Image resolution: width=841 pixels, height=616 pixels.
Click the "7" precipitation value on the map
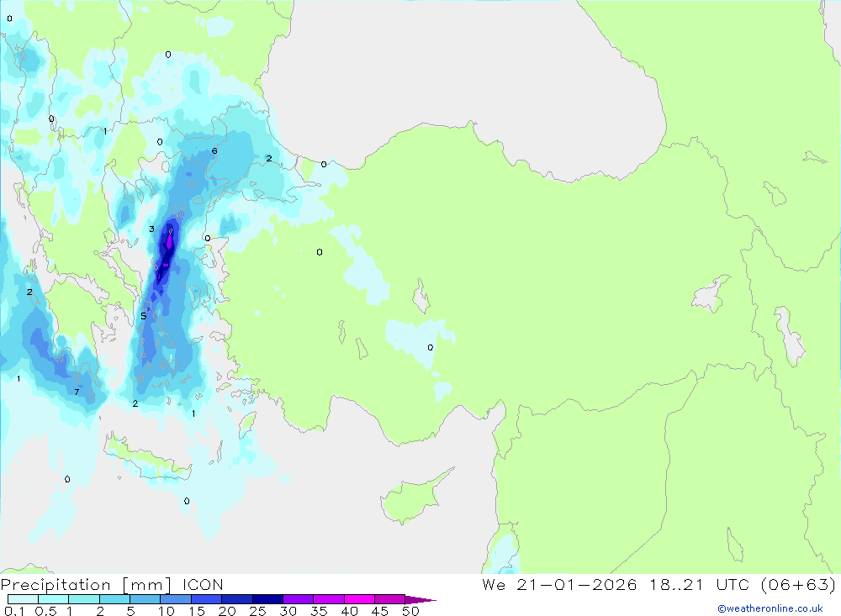[77, 392]
